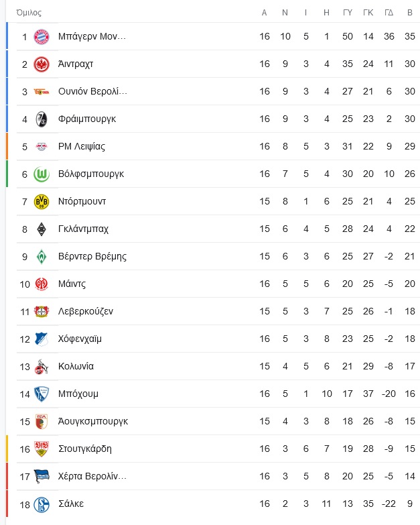Click the Β points column header

point(410,13)
